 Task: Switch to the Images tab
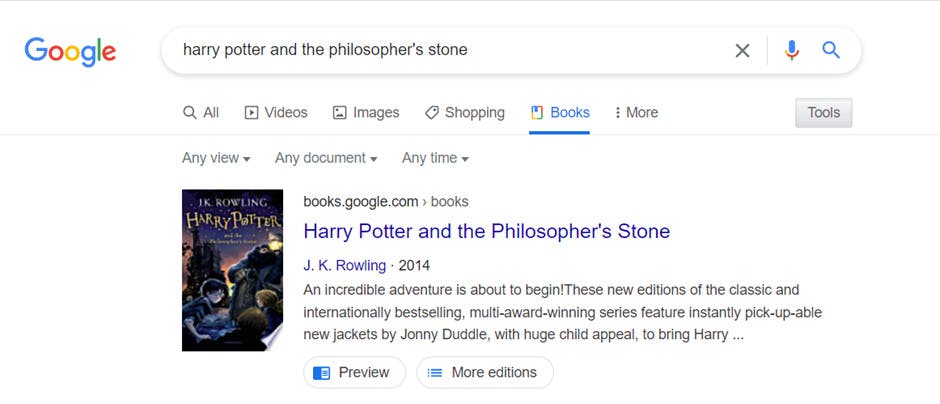pyautogui.click(x=366, y=113)
